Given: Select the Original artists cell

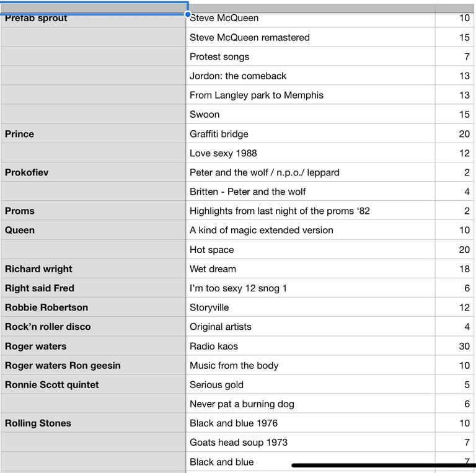Looking at the screenshot, I should pyautogui.click(x=311, y=326).
